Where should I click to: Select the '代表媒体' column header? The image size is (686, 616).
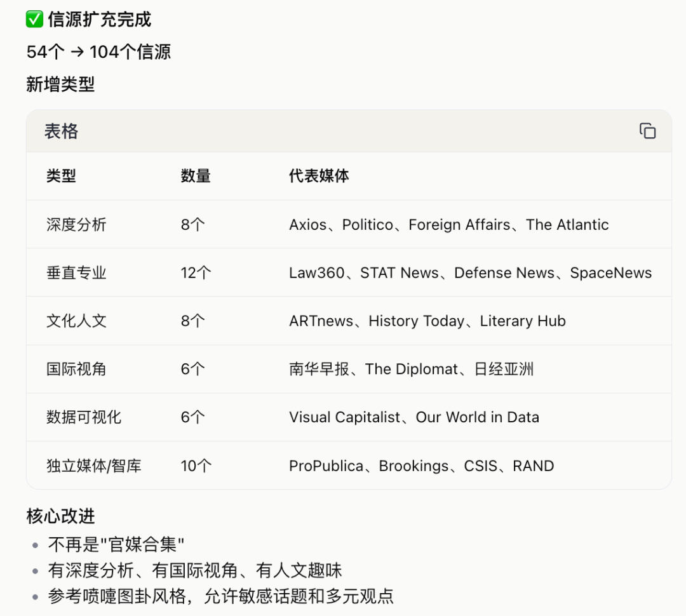[319, 176]
